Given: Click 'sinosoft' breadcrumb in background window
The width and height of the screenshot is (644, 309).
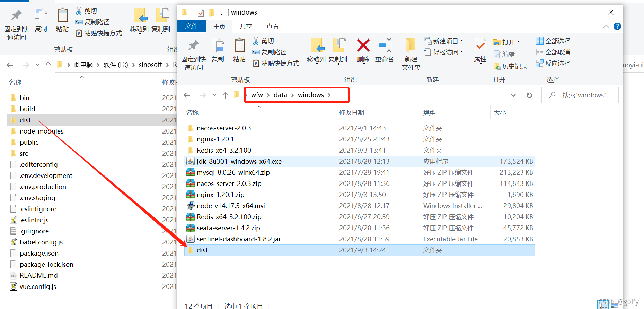Looking at the screenshot, I should point(150,65).
